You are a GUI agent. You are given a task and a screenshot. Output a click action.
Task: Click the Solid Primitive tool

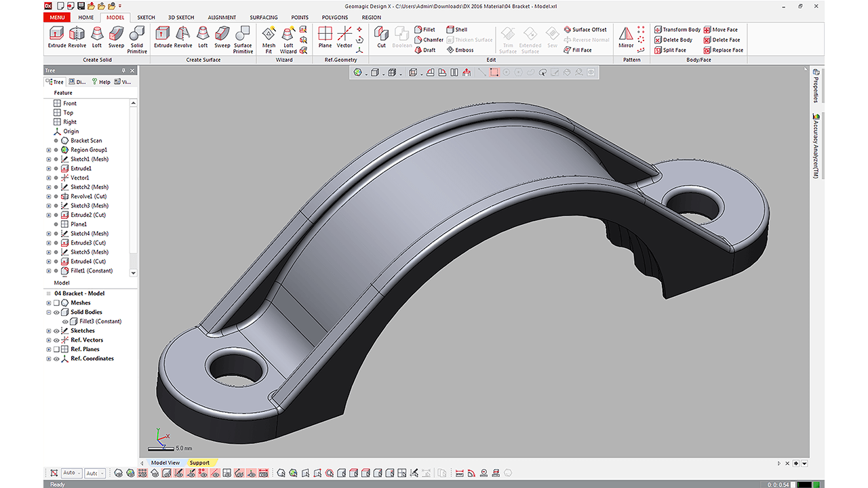(x=137, y=37)
